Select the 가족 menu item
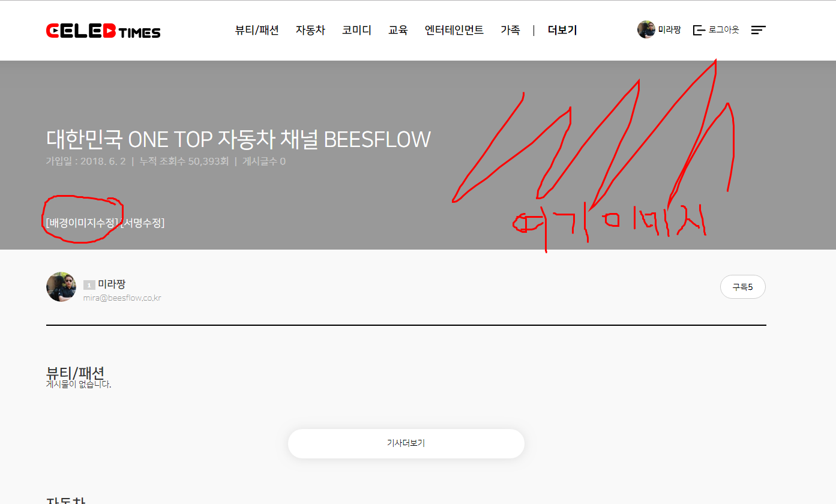 tap(510, 30)
